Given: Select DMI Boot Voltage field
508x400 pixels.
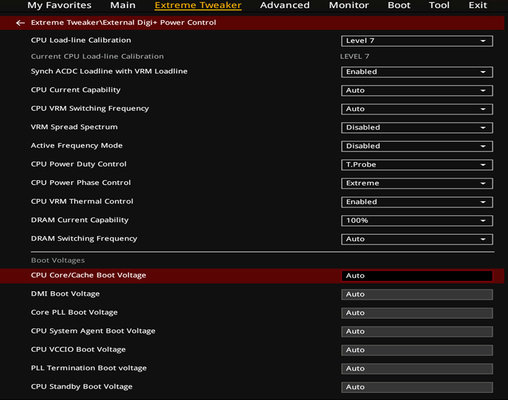Looking at the screenshot, I should (417, 294).
